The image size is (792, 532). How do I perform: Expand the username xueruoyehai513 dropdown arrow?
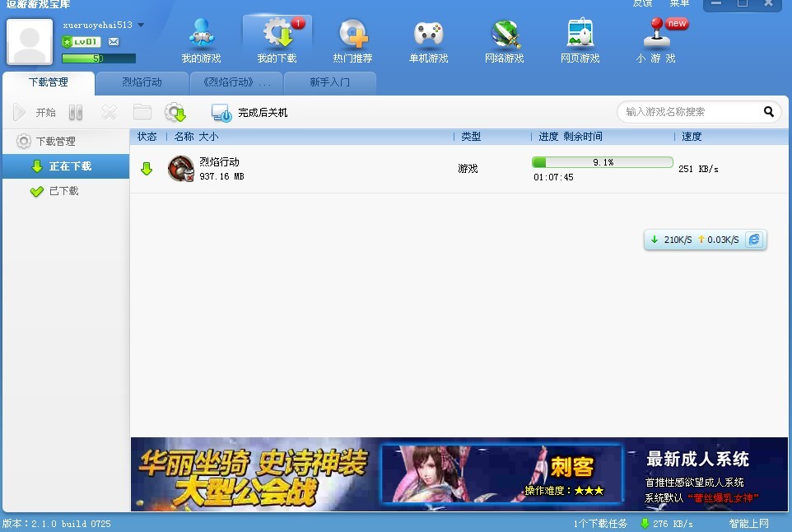(141, 25)
